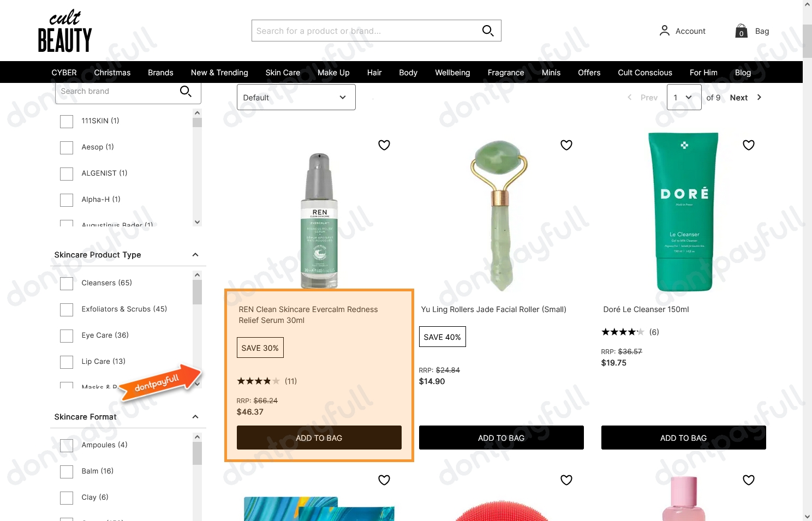The image size is (812, 521).
Task: Open the Fragrance navigation menu
Action: point(505,72)
